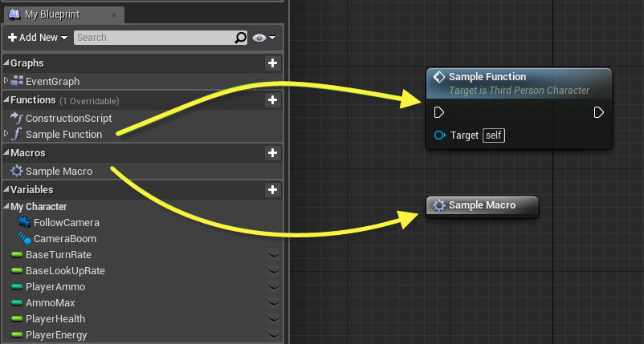Click 'Target is Third Person Character' subtitle

pos(520,90)
